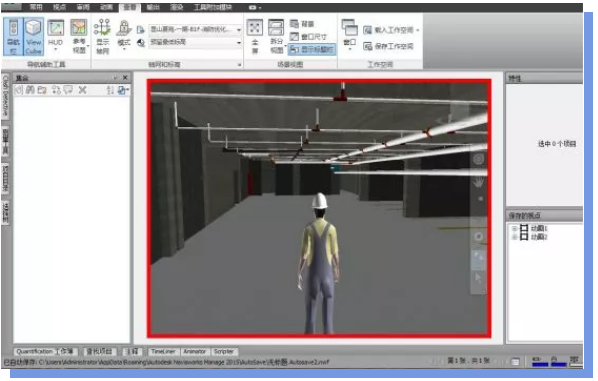The height and width of the screenshot is (381, 598).
Task: Toggle the Show Title Bars (显示标题栏) button
Action: tap(312, 49)
